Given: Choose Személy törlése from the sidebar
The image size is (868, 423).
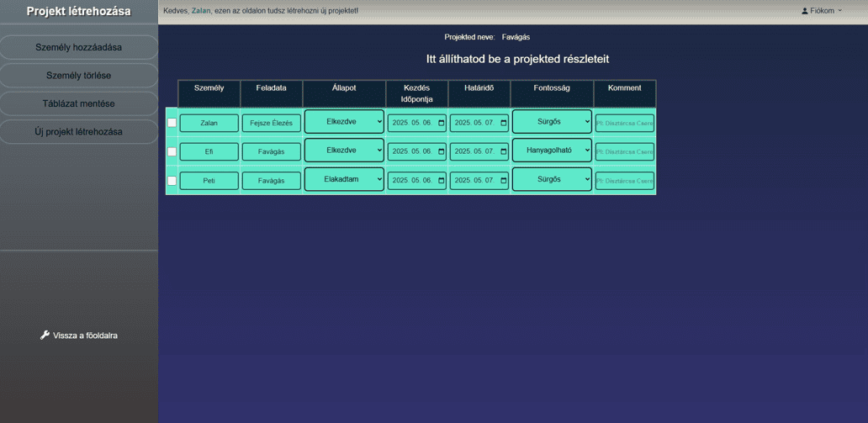Looking at the screenshot, I should coord(78,76).
